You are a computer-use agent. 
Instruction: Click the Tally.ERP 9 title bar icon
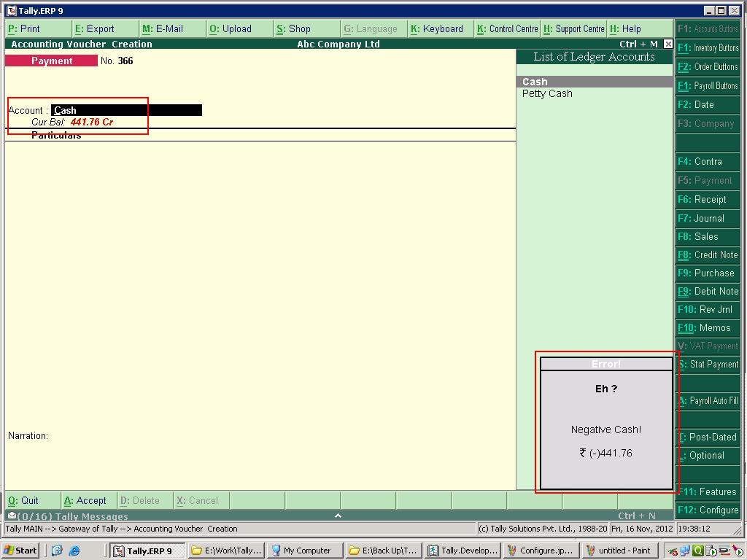11,11
